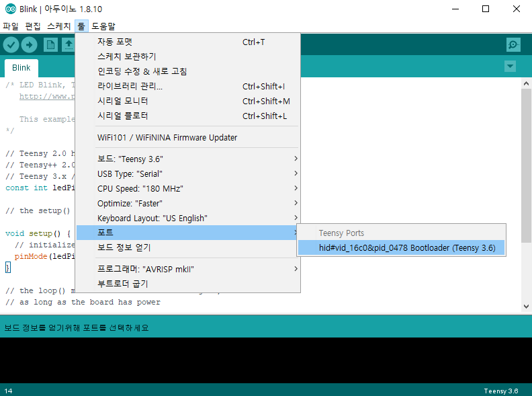Expand USB Type: "Serial" submenu
The height and width of the screenshot is (396, 532).
(188, 174)
